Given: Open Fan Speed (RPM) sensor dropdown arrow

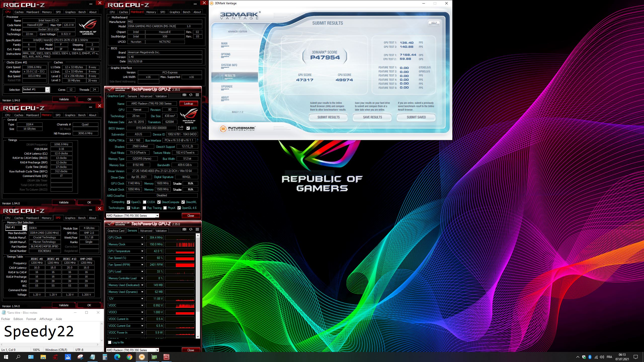Looking at the screenshot, I should coord(142,265).
